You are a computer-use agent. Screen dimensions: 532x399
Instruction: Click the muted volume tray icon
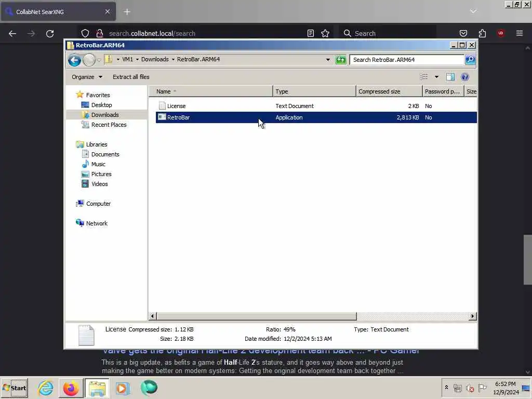tap(470, 388)
